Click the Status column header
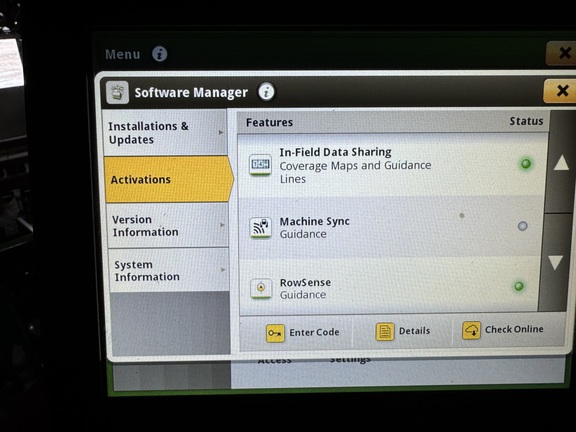 (526, 121)
